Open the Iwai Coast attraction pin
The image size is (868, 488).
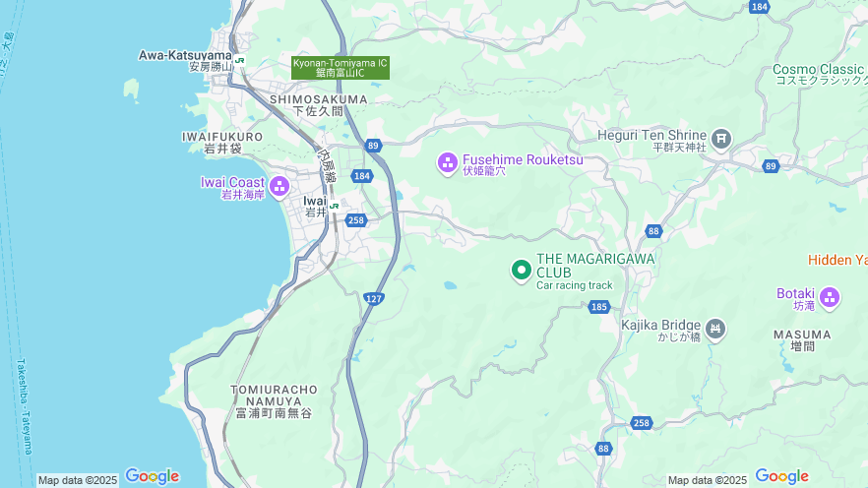pyautogui.click(x=279, y=187)
